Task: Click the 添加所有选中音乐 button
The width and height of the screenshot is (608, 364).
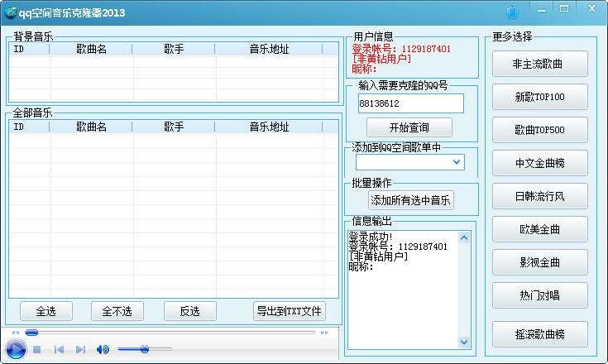Action: coord(410,200)
